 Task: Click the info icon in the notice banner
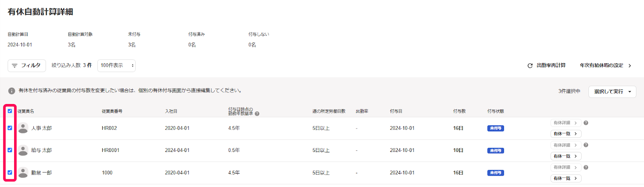(12, 91)
